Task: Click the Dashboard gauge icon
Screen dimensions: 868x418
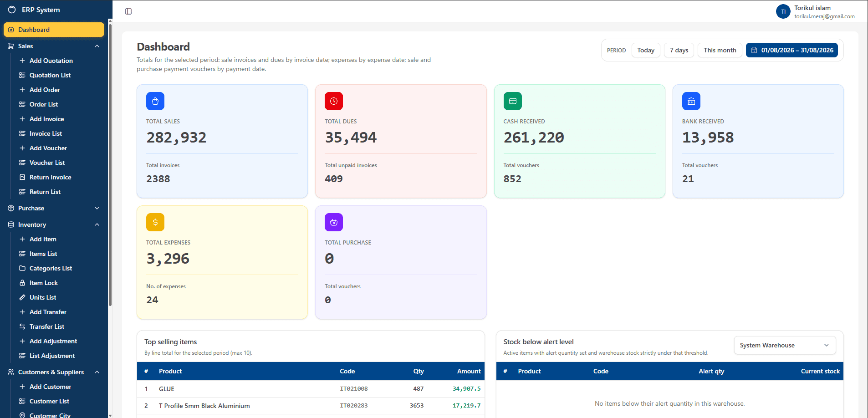Action: pos(11,30)
